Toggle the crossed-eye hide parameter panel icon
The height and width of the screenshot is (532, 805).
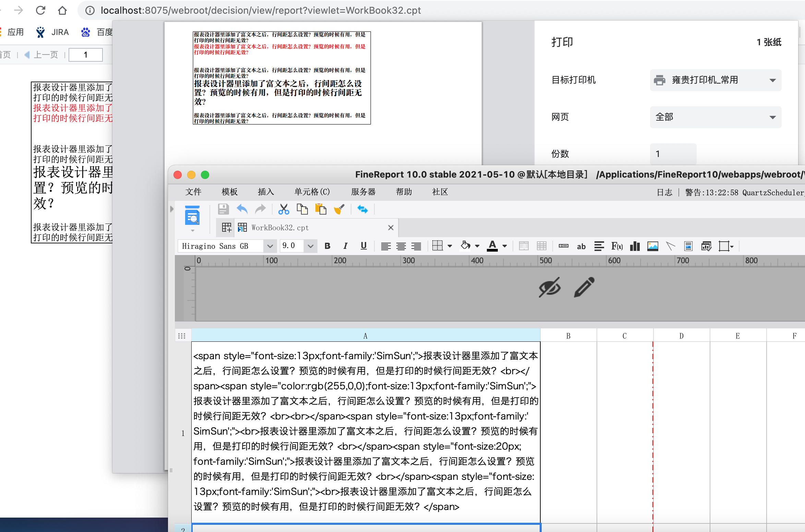point(550,287)
